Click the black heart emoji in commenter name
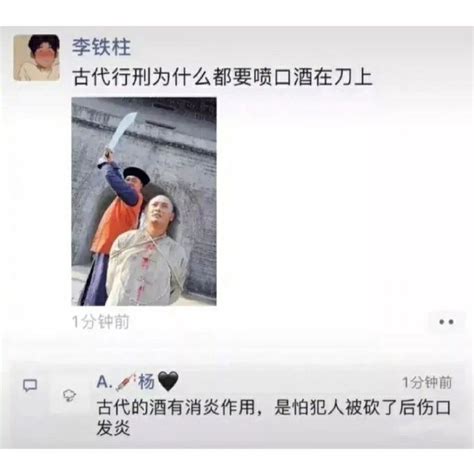Screen dimensions: 474x474 pyautogui.click(x=168, y=381)
